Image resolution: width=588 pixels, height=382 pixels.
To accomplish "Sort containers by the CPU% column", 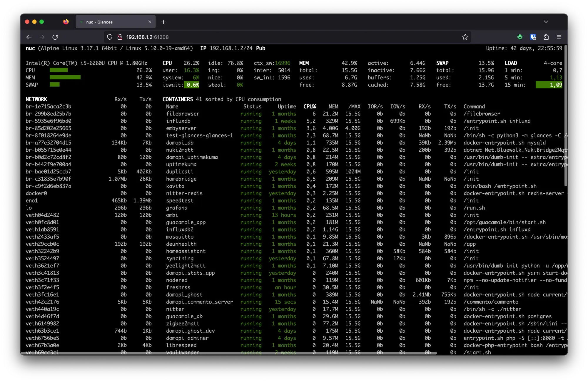I will coord(310,107).
